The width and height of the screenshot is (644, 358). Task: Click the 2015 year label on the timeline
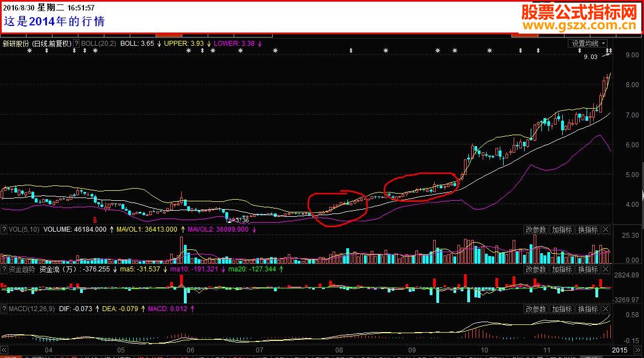click(x=620, y=350)
